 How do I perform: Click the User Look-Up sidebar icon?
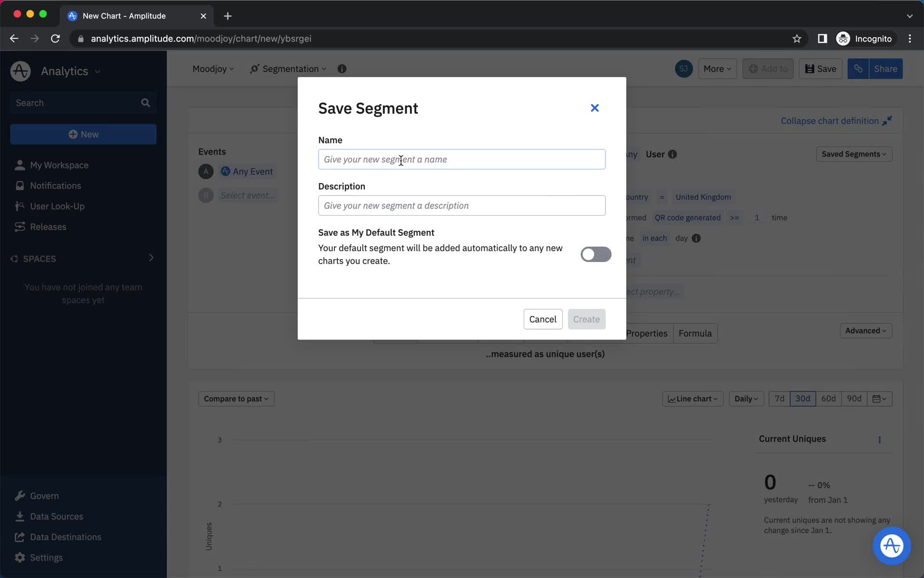tap(19, 206)
